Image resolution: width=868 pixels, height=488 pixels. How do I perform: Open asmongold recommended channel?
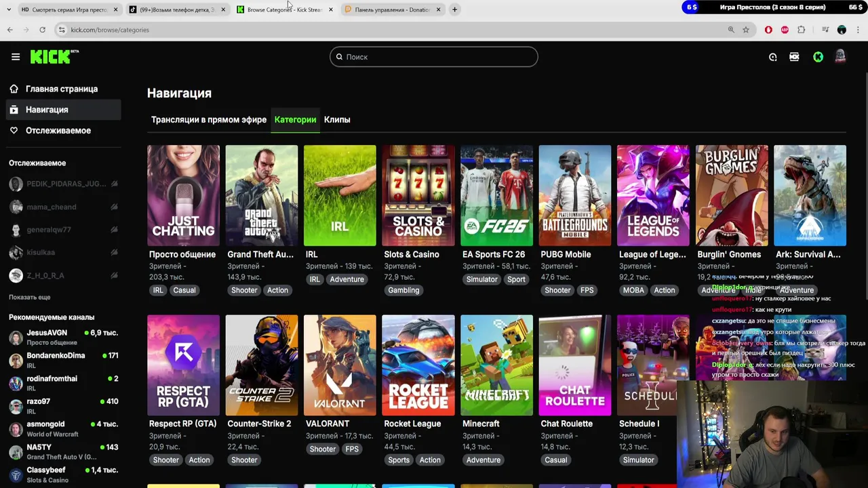coord(64,428)
